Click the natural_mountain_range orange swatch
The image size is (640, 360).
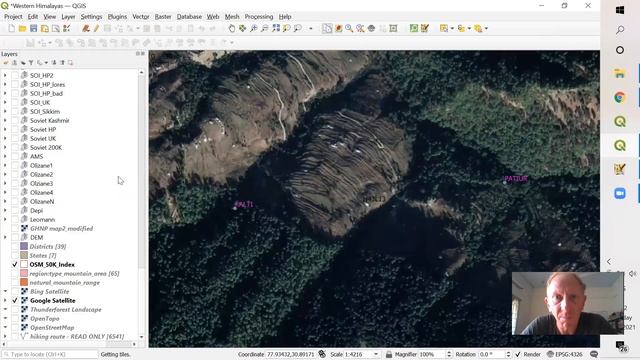point(24,282)
